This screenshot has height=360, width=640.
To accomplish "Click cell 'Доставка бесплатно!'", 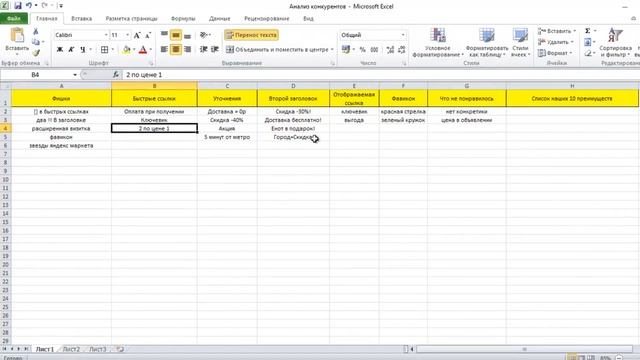I will point(293,120).
